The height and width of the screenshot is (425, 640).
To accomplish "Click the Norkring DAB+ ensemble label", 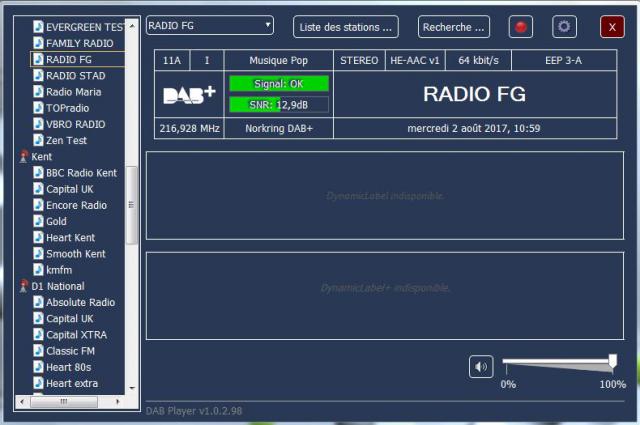I will click(279, 129).
